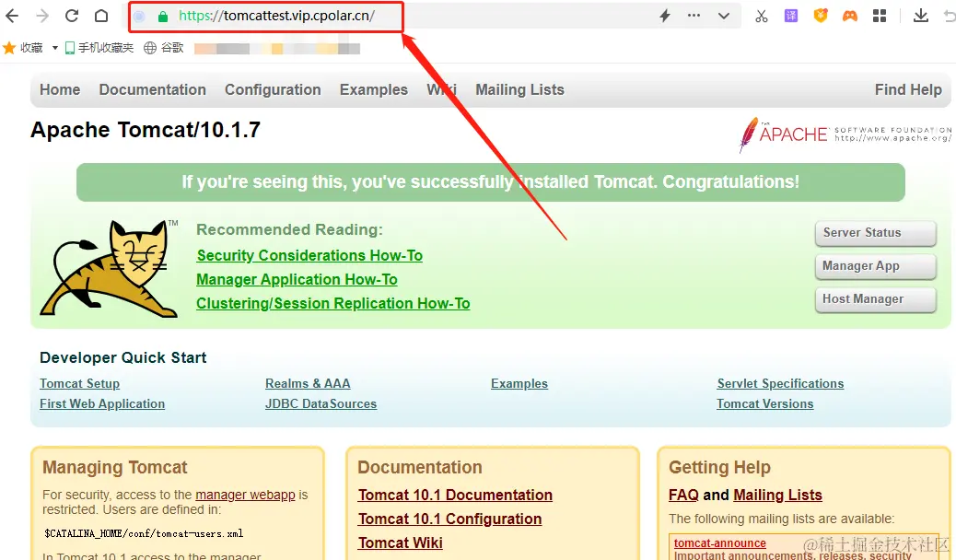
Task: Open the four-square apps grid icon
Action: click(880, 16)
